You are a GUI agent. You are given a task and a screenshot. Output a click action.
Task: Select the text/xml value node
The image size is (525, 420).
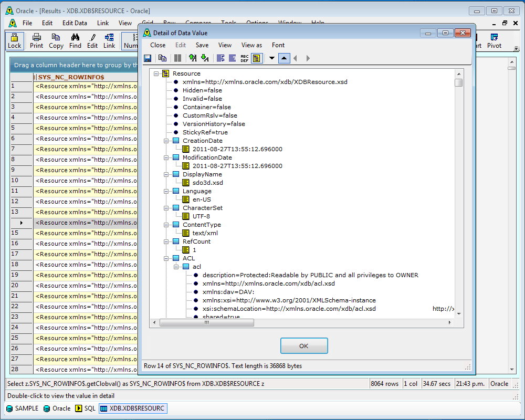205,233
